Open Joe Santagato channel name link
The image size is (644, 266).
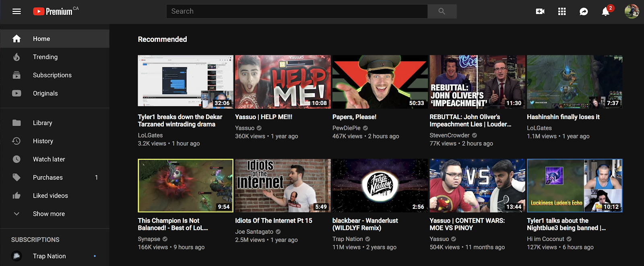click(x=254, y=232)
